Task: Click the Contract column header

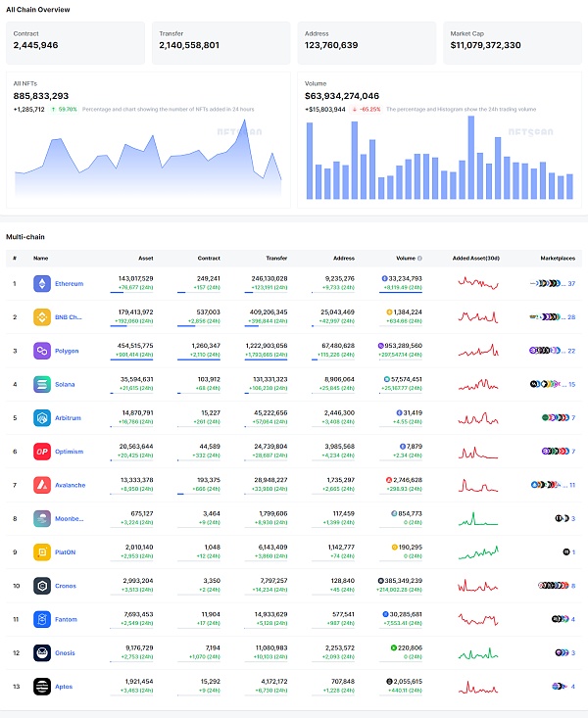Action: click(x=209, y=259)
